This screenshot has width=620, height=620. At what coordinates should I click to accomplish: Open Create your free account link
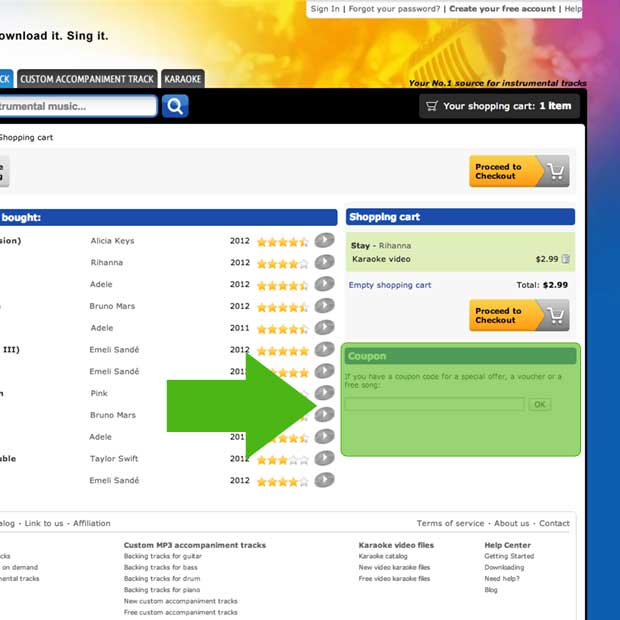pyautogui.click(x=502, y=9)
